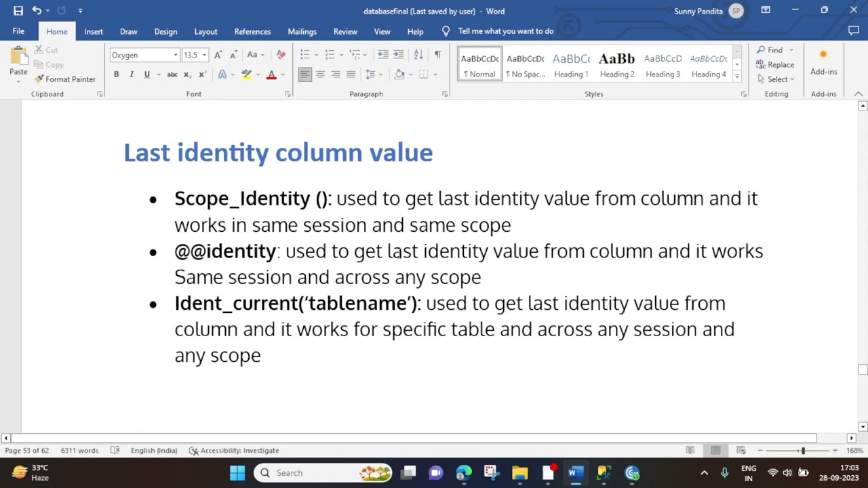The height and width of the screenshot is (488, 868).
Task: Sort the selected paragraphs
Action: click(418, 55)
